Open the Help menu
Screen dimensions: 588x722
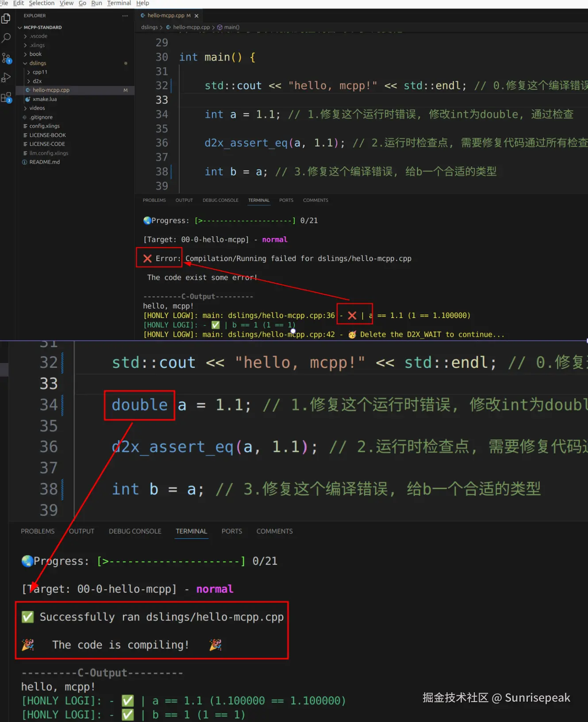[142, 3]
